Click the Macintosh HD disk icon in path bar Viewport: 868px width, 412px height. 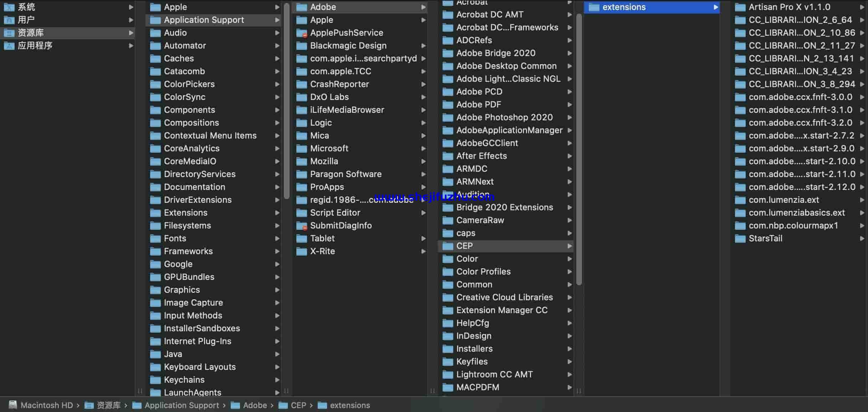13,405
